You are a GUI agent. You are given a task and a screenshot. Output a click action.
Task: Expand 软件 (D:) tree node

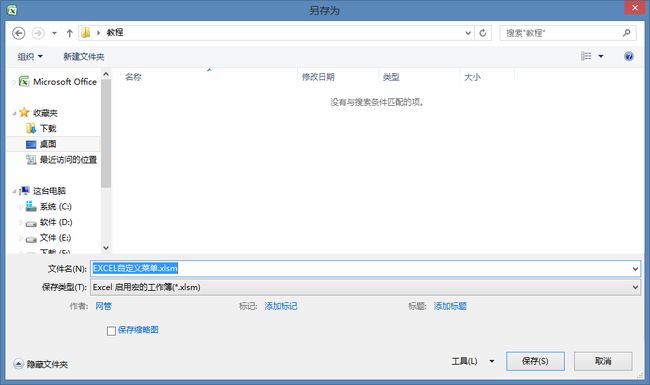click(21, 222)
